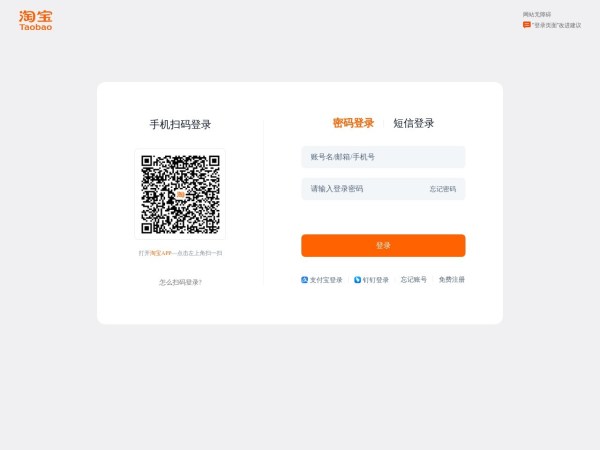Open the 支付宝登录 link

(x=326, y=280)
